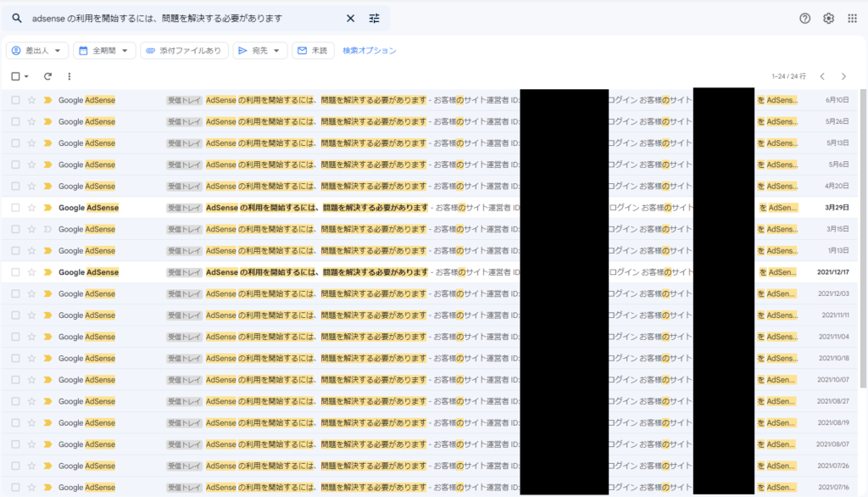Expand the select-all dropdown arrow
This screenshot has width=868, height=497.
click(x=26, y=76)
